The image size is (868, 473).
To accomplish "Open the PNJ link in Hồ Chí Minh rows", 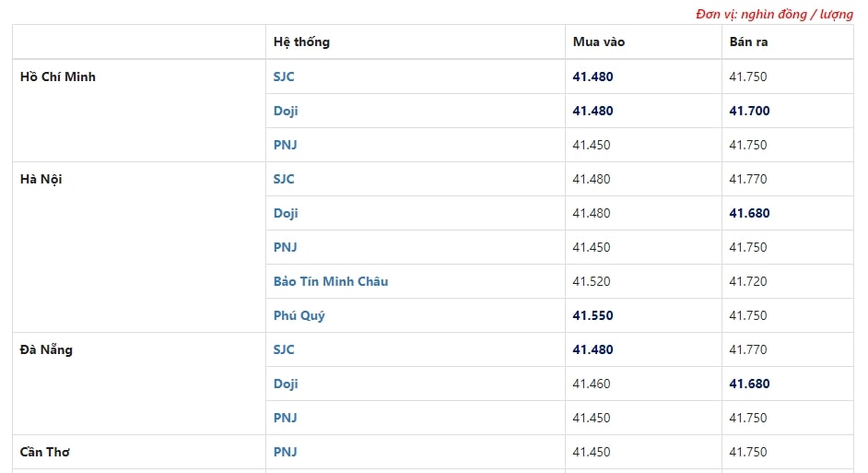I will coord(285,145).
